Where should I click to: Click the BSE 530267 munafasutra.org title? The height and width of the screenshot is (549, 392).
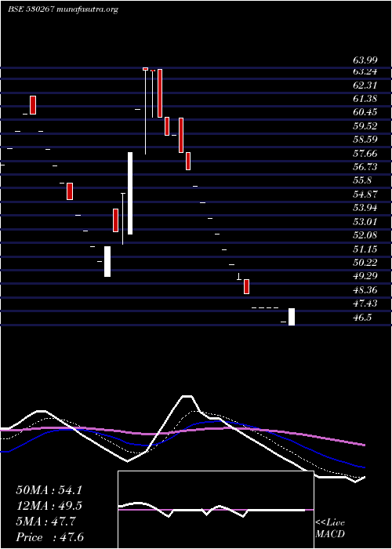point(63,9)
